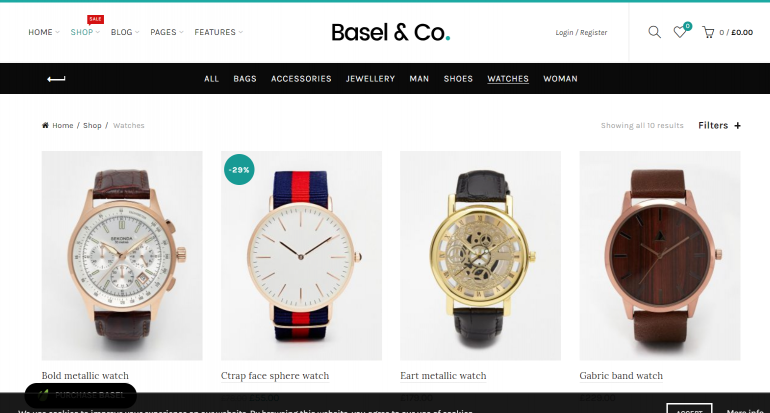Expand the HOME menu dropdown
Screen dimensions: 770x413
coord(44,32)
